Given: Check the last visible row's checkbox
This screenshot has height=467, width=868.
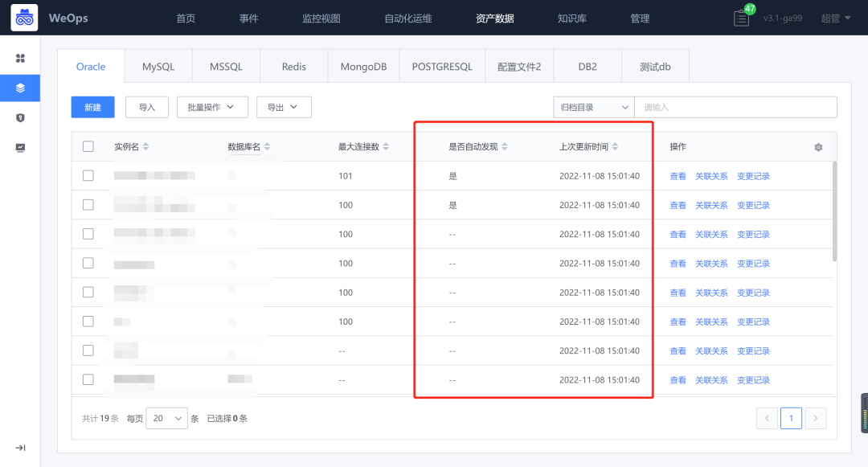Looking at the screenshot, I should 88,379.
